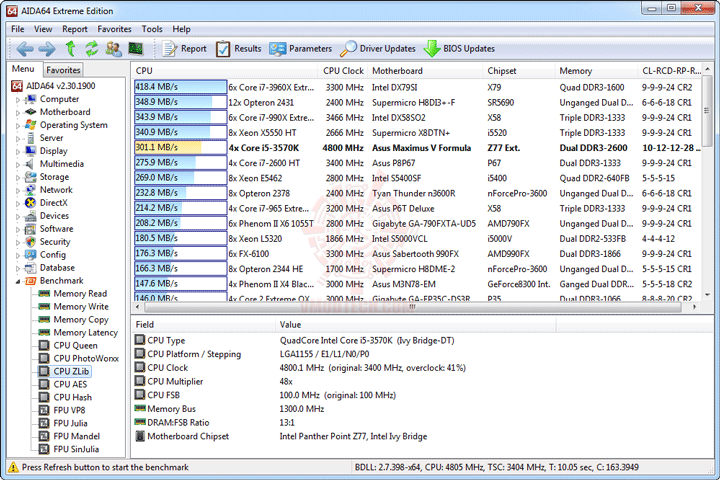This screenshot has height=480, width=720.
Task: Select FPU Mandel benchmark
Action: (77, 436)
